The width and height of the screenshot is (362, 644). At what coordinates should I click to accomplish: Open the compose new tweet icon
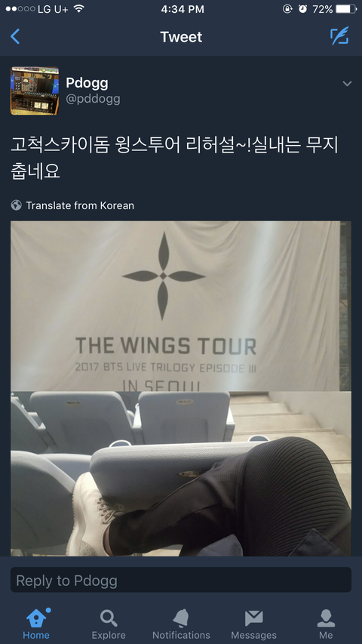coord(339,35)
